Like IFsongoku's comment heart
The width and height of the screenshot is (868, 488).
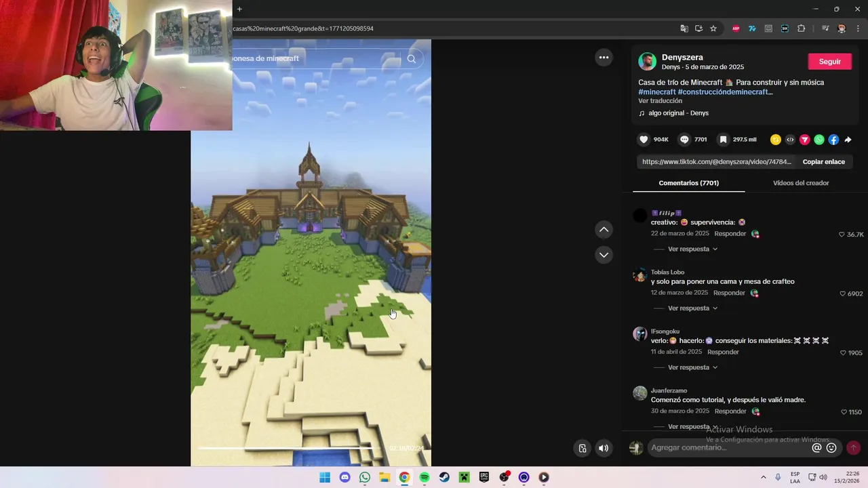[843, 353]
